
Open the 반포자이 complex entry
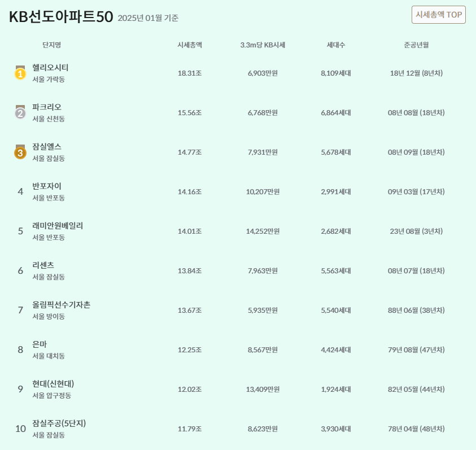click(x=47, y=186)
